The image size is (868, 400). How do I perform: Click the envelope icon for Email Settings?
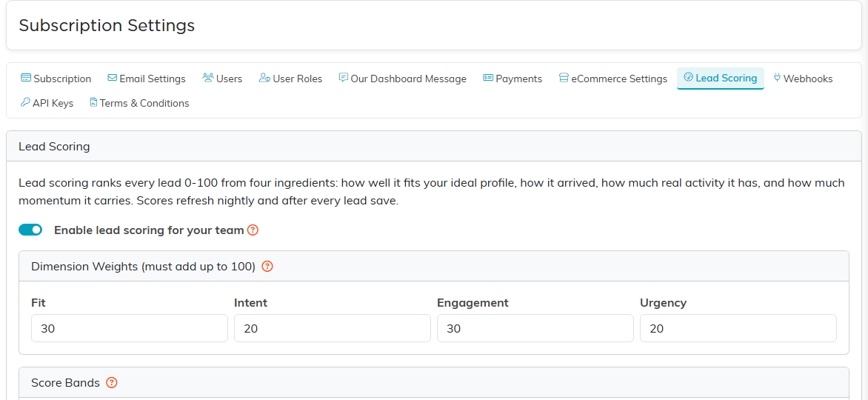coord(113,78)
